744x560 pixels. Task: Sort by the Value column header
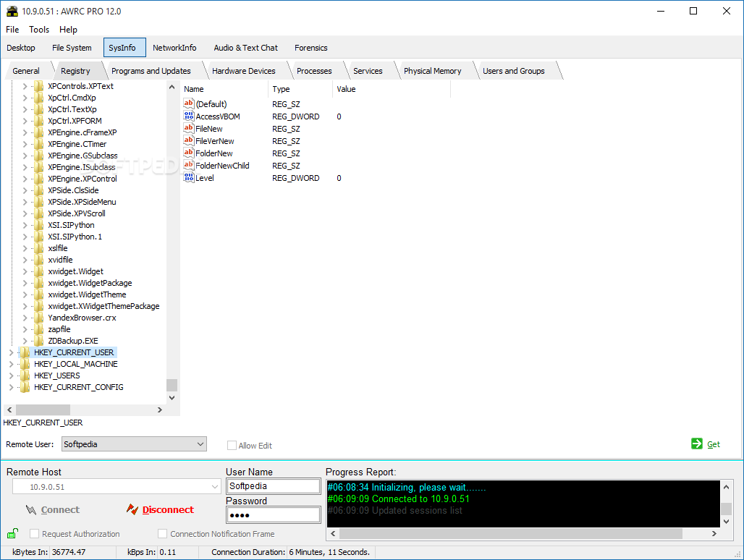(x=392, y=89)
